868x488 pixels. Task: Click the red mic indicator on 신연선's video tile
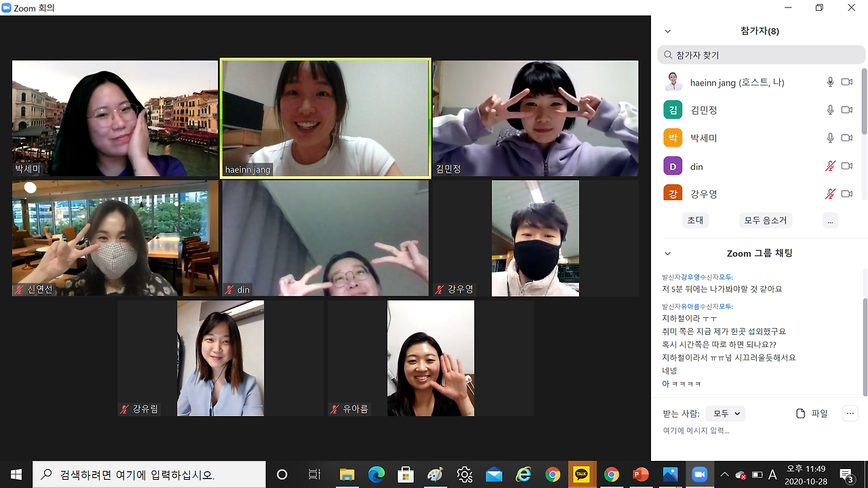coord(19,289)
